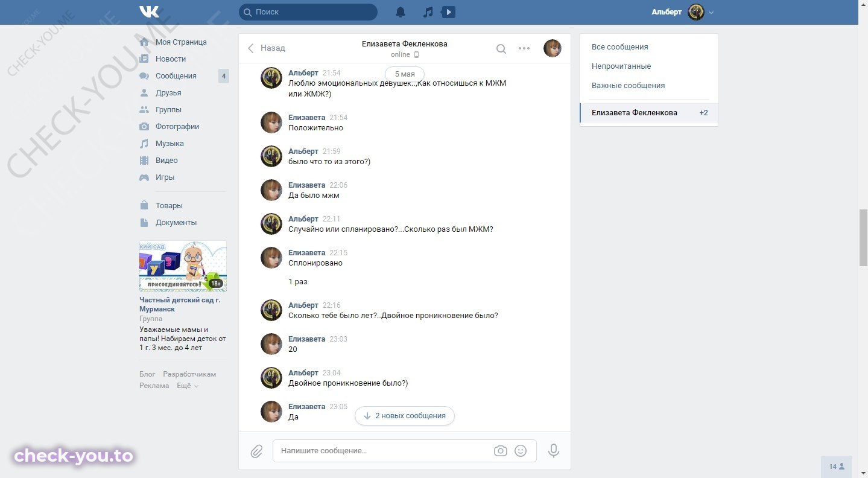The width and height of the screenshot is (868, 478).
Task: Search within the conversation via magnifier icon
Action: [501, 49]
